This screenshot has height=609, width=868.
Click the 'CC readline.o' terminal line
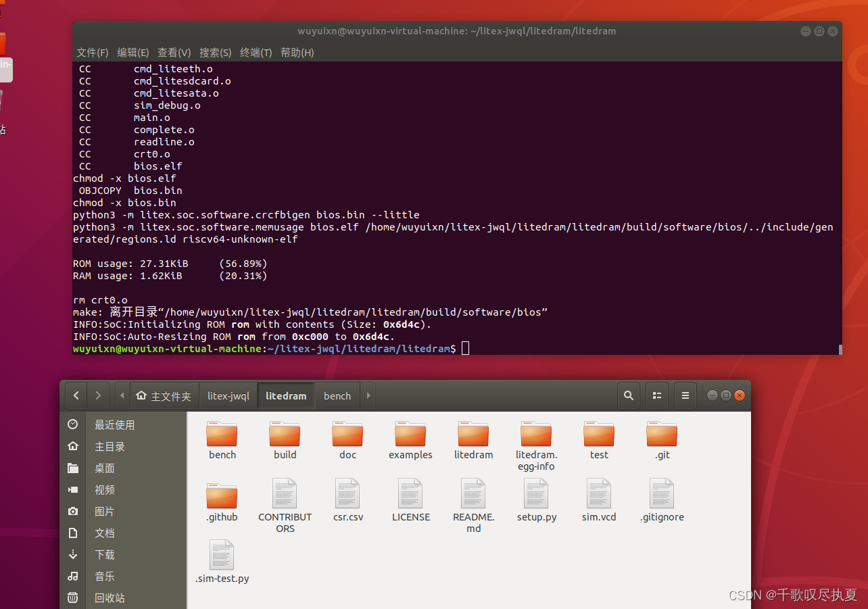pyautogui.click(x=137, y=142)
